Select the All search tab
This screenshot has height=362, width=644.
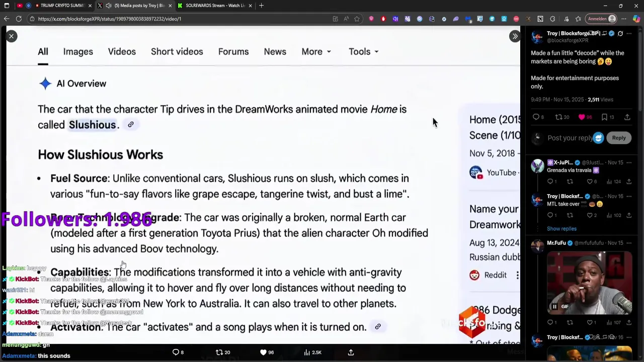coord(43,52)
